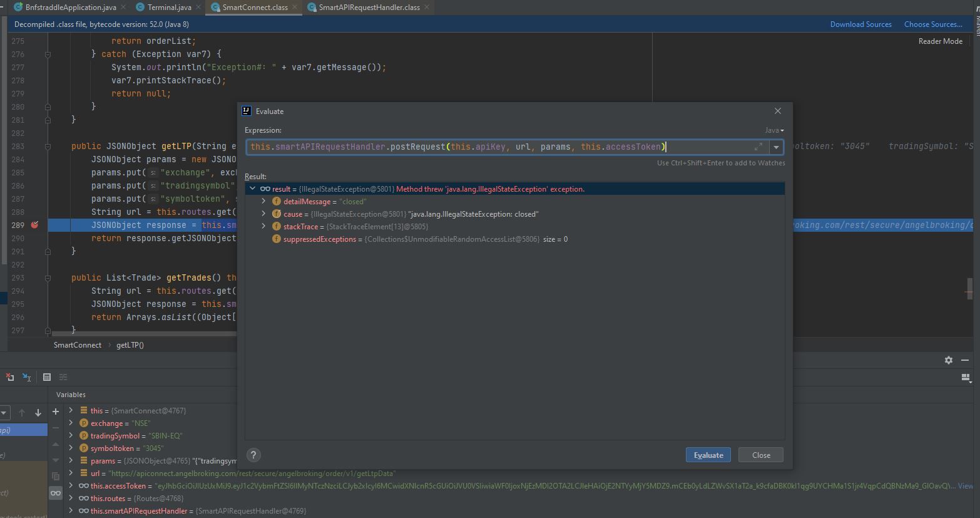
Task: Open debugger settings gear icon
Action: click(949, 360)
